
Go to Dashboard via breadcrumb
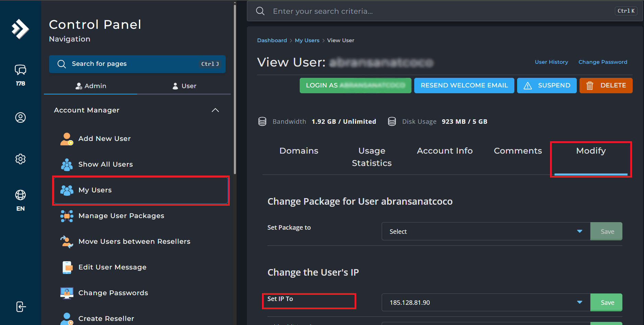272,40
